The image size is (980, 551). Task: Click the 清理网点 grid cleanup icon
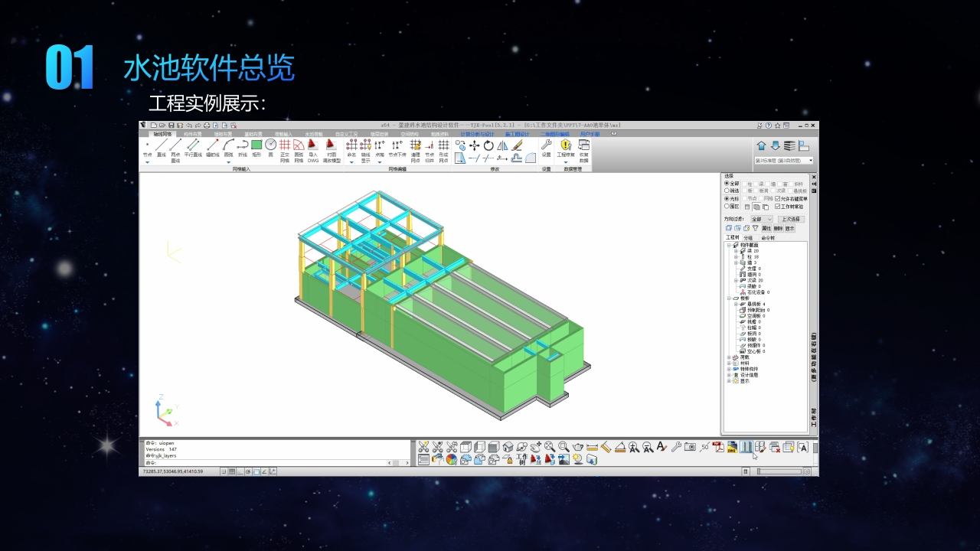(415, 145)
